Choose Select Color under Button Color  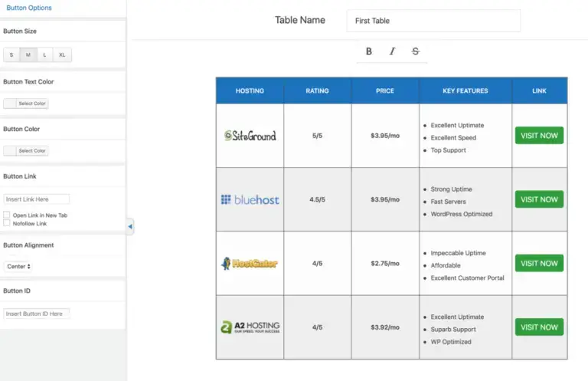click(26, 151)
